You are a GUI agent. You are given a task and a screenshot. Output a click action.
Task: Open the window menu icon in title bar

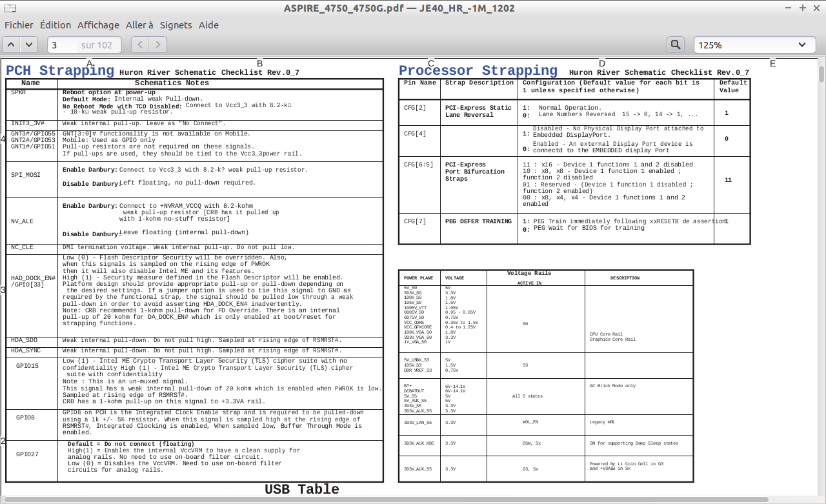(x=10, y=8)
